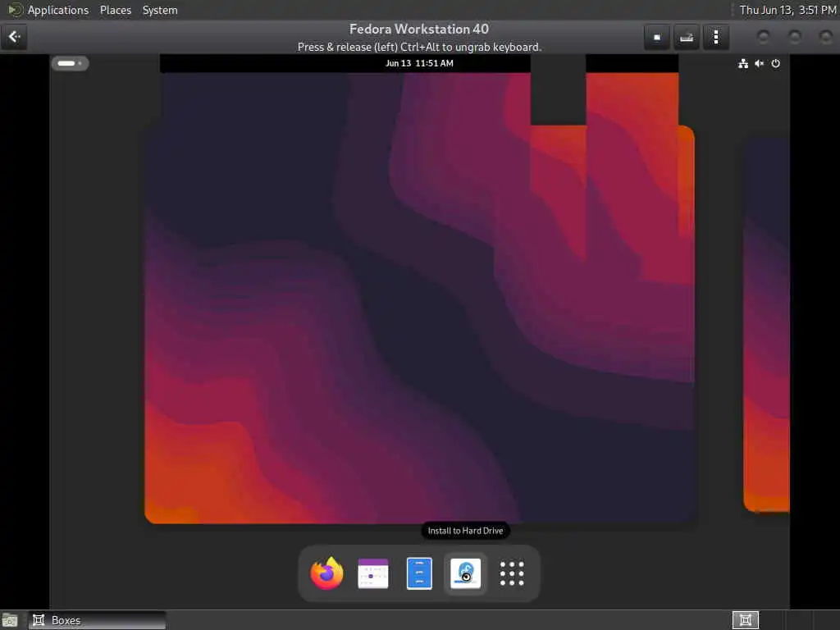Screen dimensions: 840x630
Task: Click the workspace indicator pill at top left
Action: [70, 63]
